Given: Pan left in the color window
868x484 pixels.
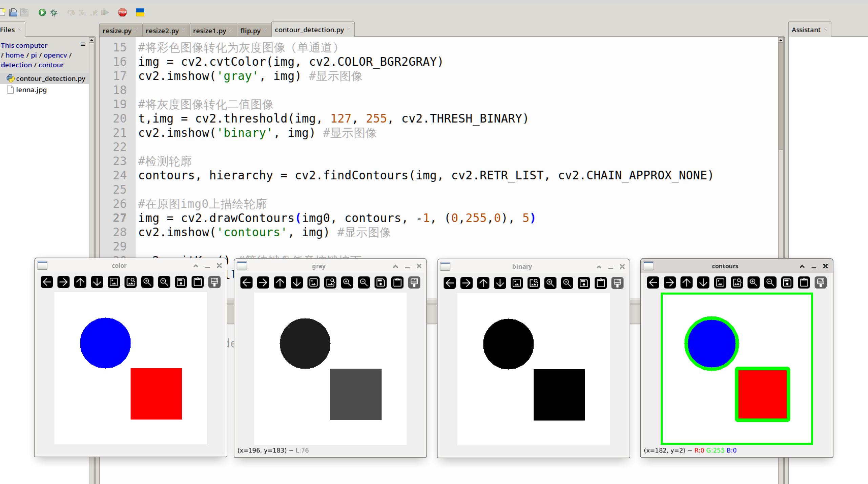Looking at the screenshot, I should point(47,282).
